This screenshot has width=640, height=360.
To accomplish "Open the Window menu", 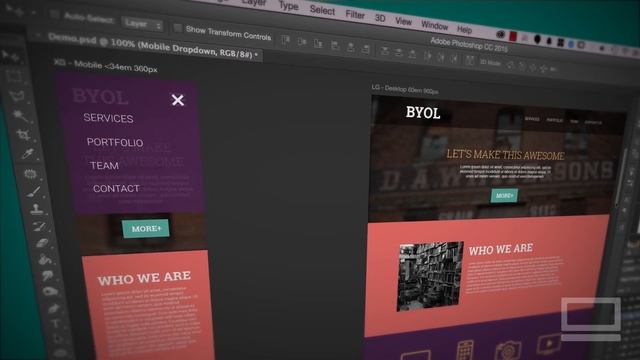I will pyautogui.click(x=434, y=25).
